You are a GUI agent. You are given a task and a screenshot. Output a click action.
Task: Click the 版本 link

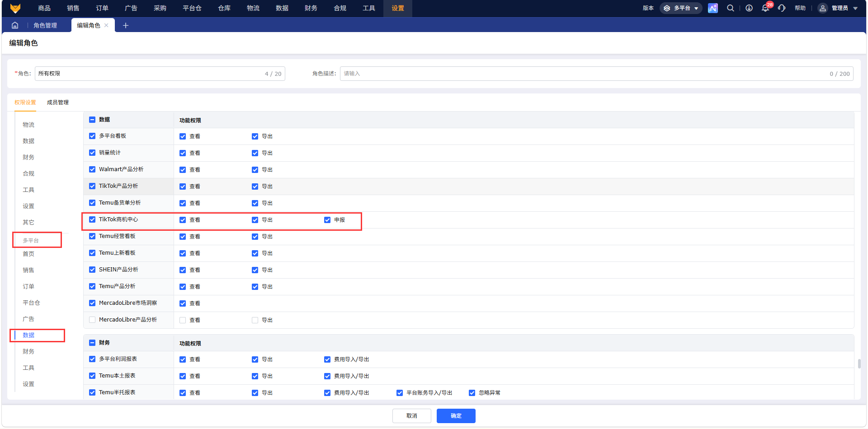[648, 8]
